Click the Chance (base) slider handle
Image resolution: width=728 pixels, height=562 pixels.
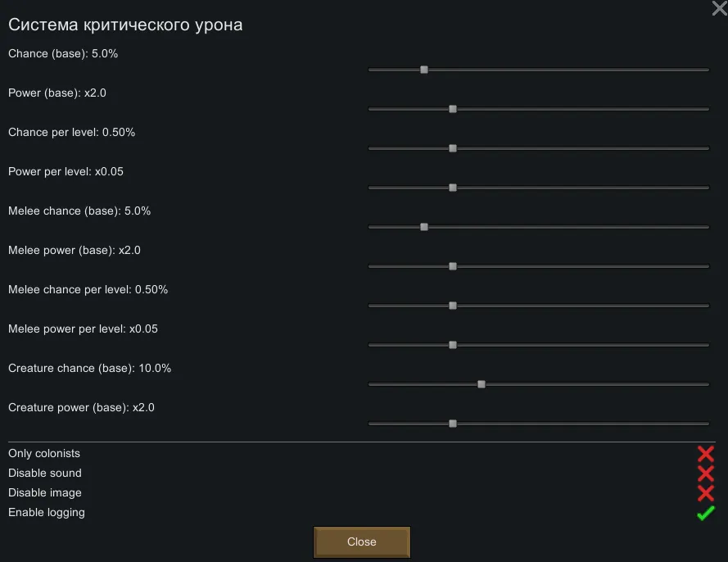tap(424, 70)
